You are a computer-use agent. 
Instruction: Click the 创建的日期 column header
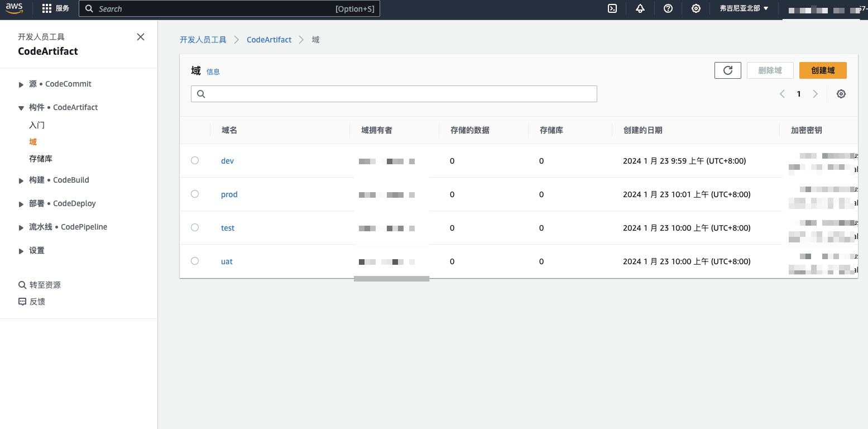643,130
